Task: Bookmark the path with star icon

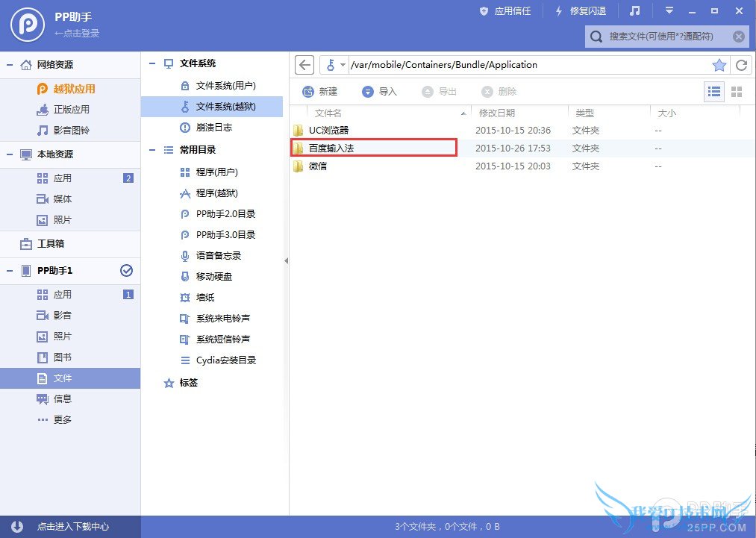Action: pyautogui.click(x=719, y=65)
